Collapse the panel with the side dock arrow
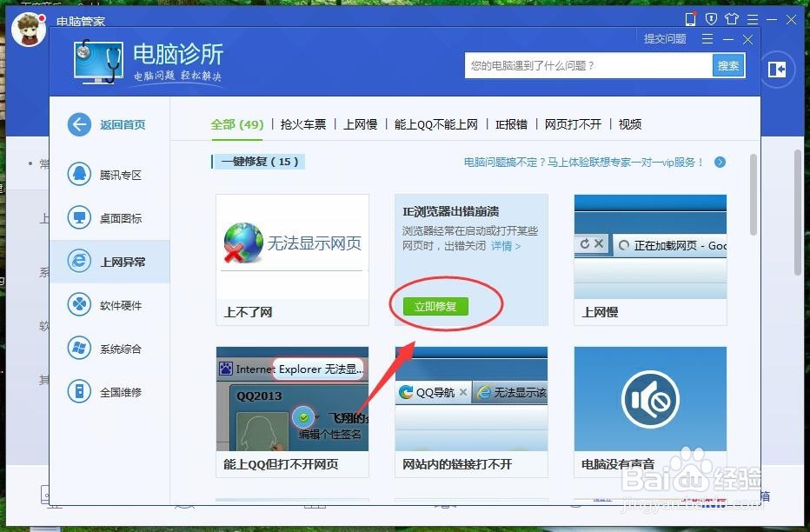Screen dimensions: 810x532 pos(776,70)
